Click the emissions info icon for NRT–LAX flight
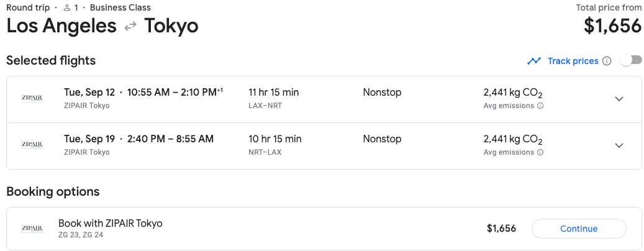Screen dimensions: 644x251 click(x=540, y=152)
